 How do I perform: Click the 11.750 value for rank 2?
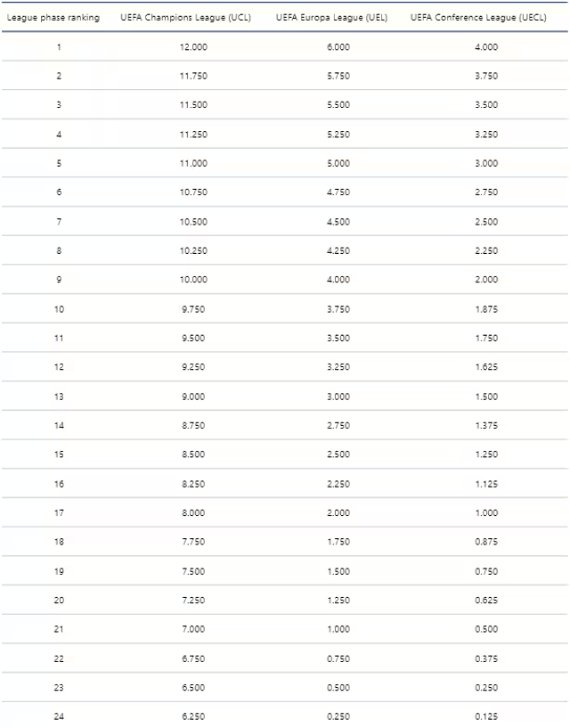[192, 76]
